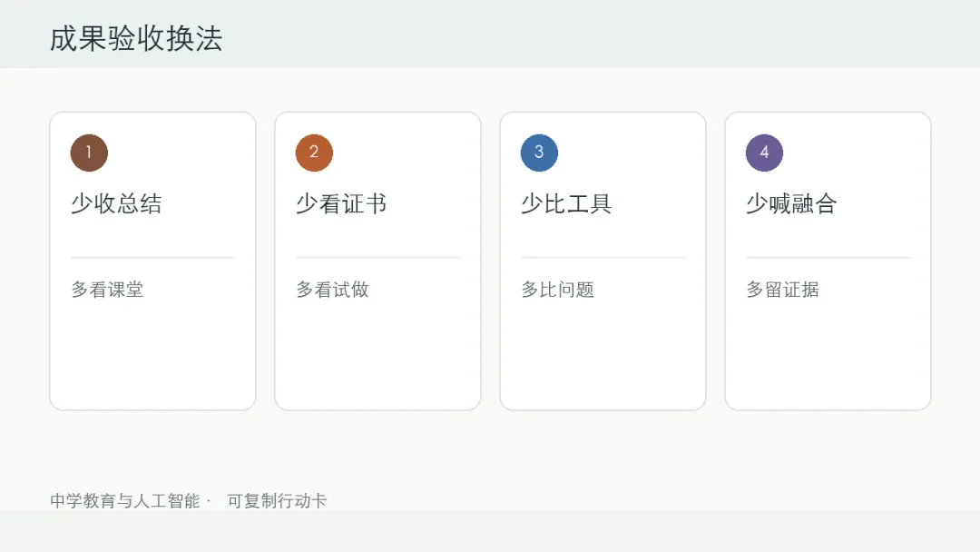Click the 多比问题 subtitle text
This screenshot has width=980, height=552.
557,290
